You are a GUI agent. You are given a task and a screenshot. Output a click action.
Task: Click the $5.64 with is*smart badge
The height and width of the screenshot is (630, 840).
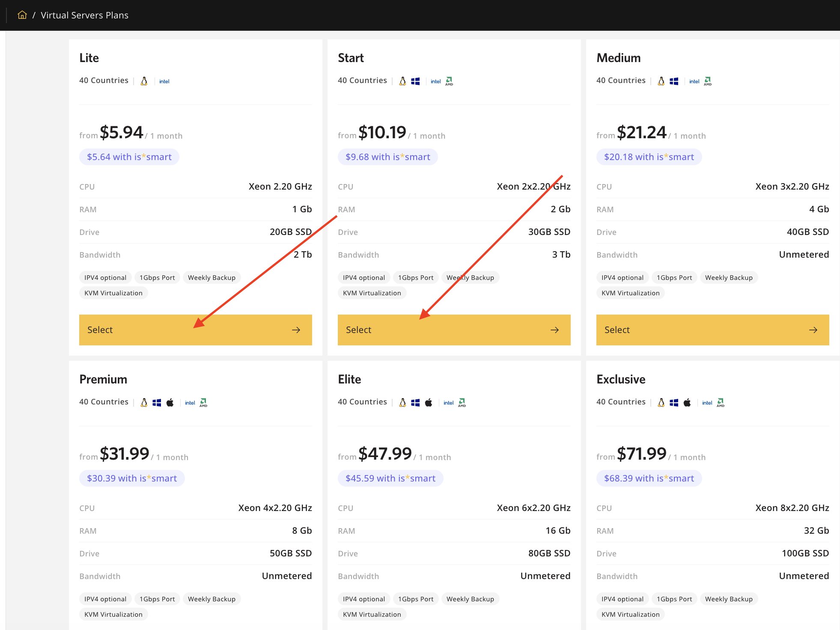(x=129, y=157)
